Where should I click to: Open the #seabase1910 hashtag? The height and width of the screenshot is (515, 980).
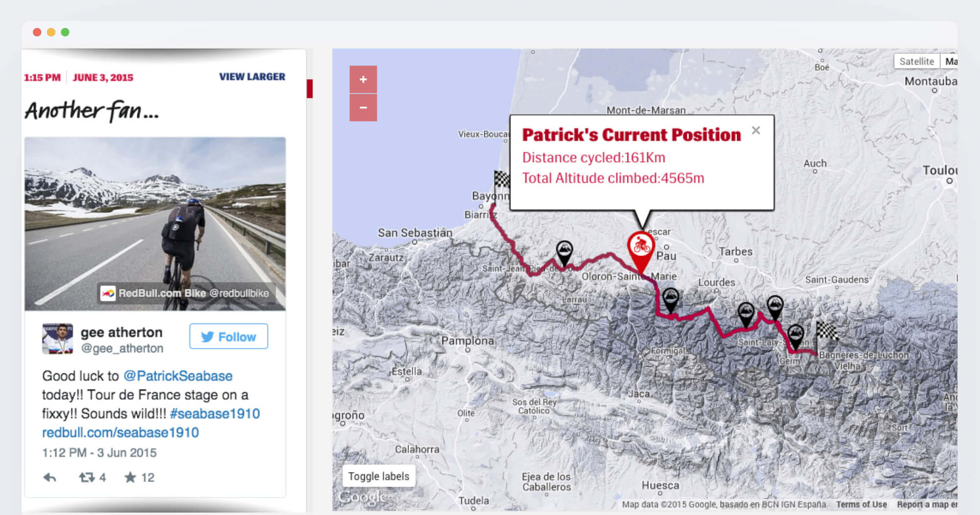point(215,414)
